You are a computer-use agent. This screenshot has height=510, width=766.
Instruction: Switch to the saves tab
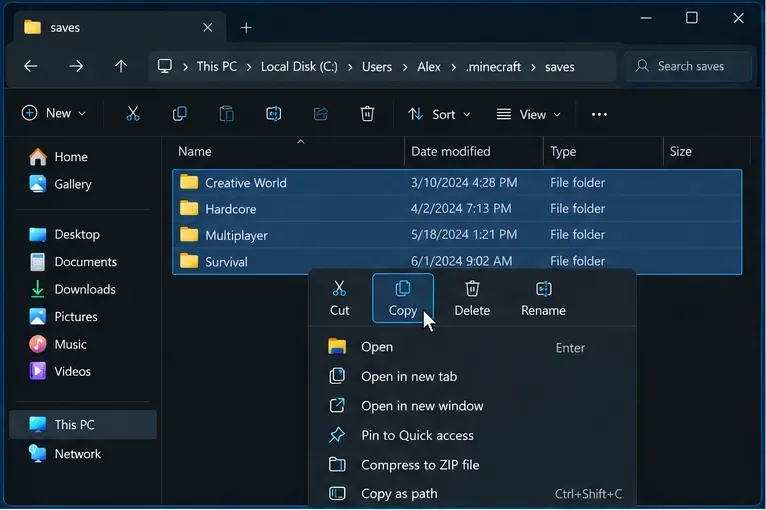coord(120,27)
